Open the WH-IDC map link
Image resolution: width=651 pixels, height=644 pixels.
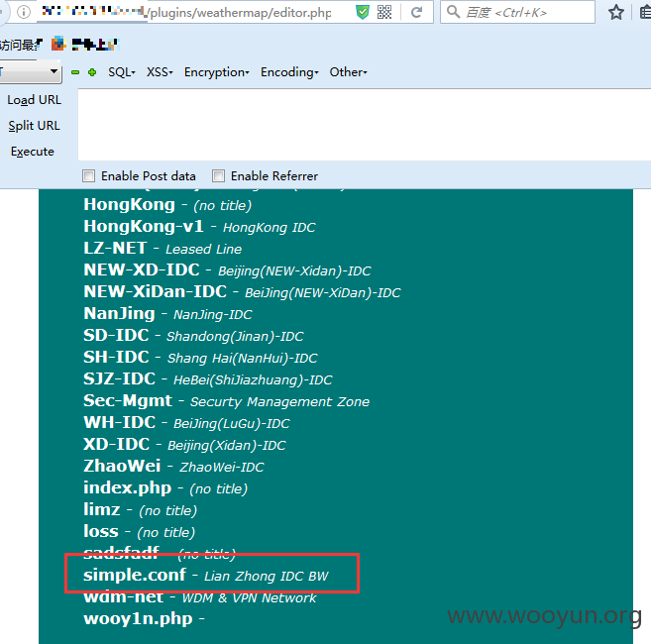(120, 422)
